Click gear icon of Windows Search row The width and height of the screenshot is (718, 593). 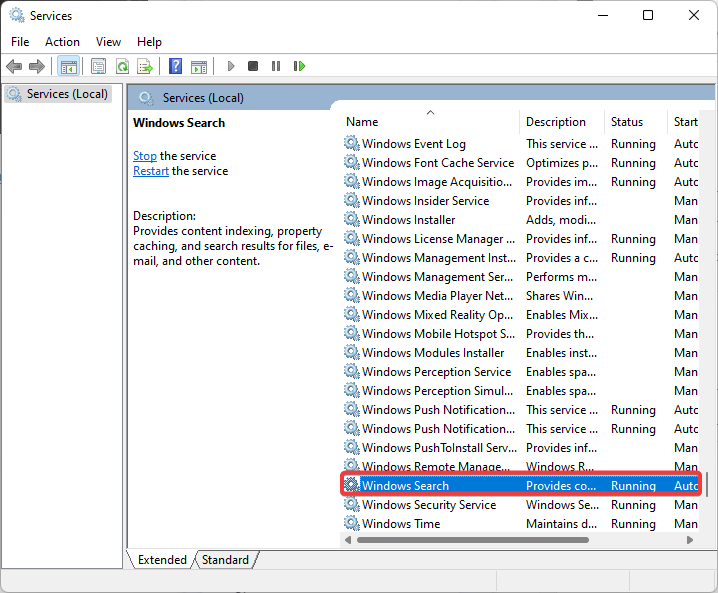(x=352, y=485)
